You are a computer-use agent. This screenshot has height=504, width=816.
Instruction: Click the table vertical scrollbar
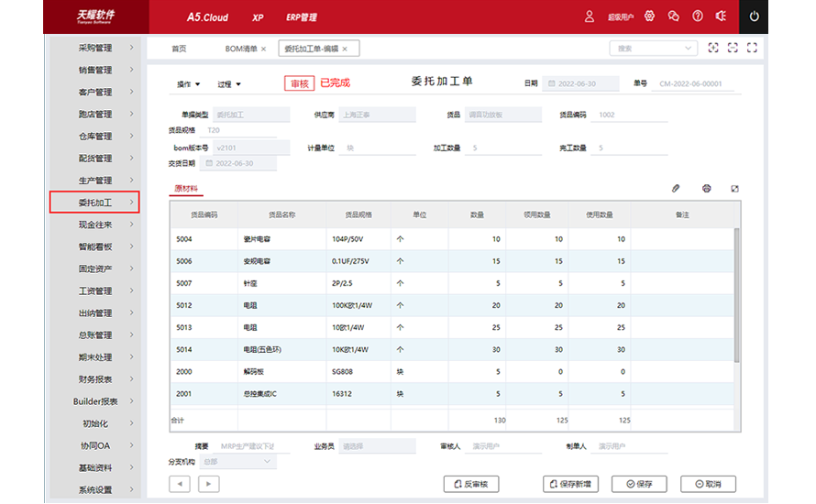coord(736,295)
